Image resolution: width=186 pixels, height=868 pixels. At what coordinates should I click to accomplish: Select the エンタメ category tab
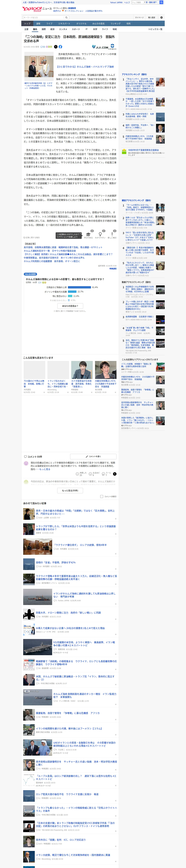pyautogui.click(x=63, y=29)
